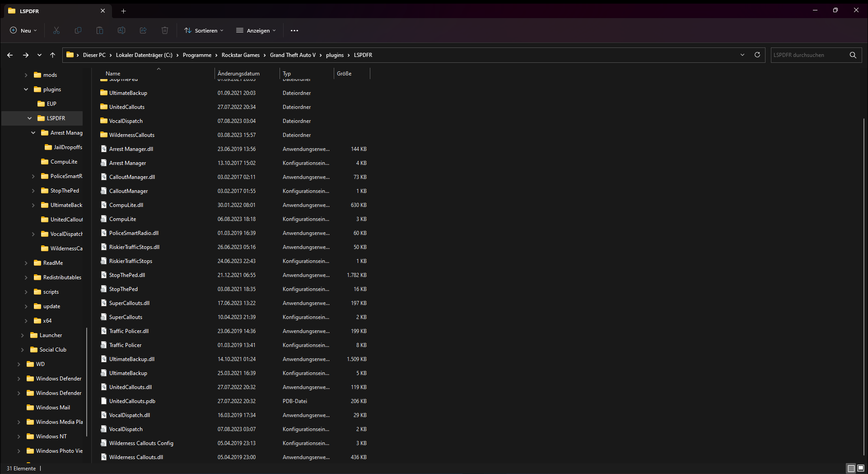Go up one folder level with up arrow
868x474 pixels.
(52, 55)
